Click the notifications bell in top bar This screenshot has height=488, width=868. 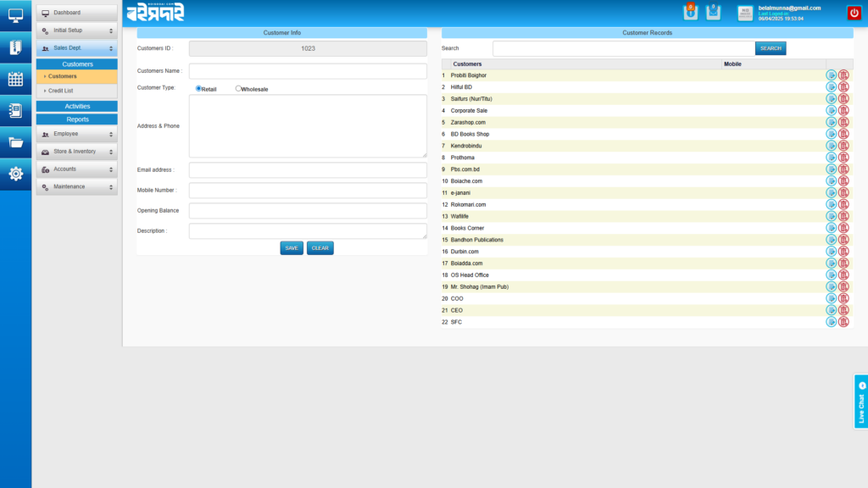[691, 13]
